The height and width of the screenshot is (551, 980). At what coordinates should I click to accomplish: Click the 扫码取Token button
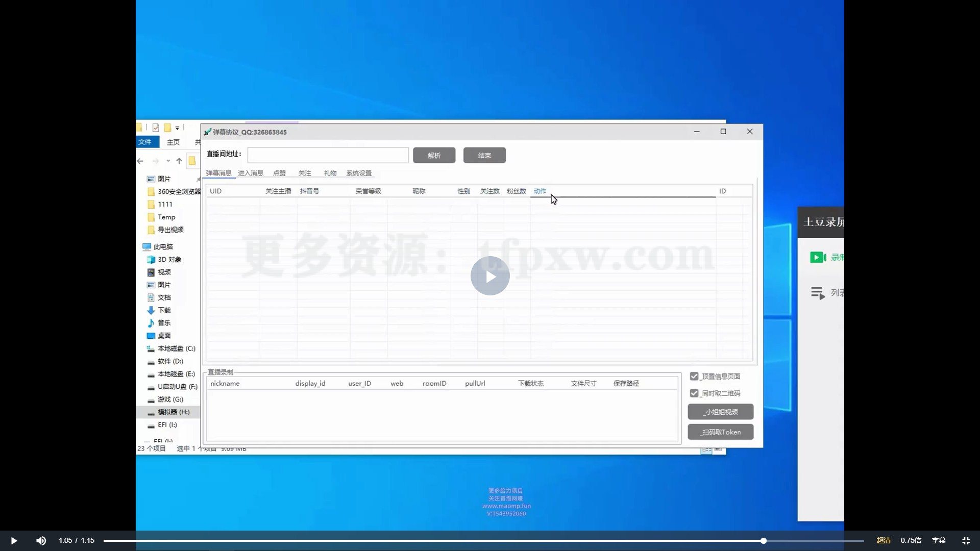720,432
